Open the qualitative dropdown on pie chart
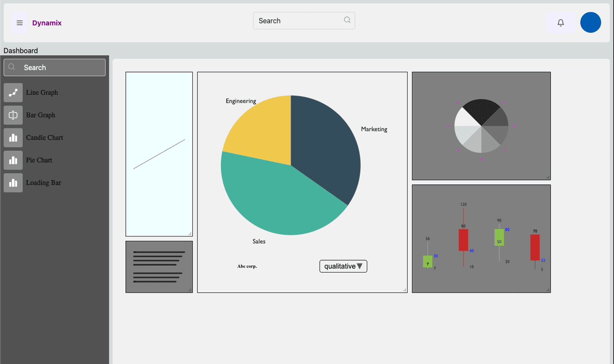The width and height of the screenshot is (614, 364). pyautogui.click(x=343, y=266)
